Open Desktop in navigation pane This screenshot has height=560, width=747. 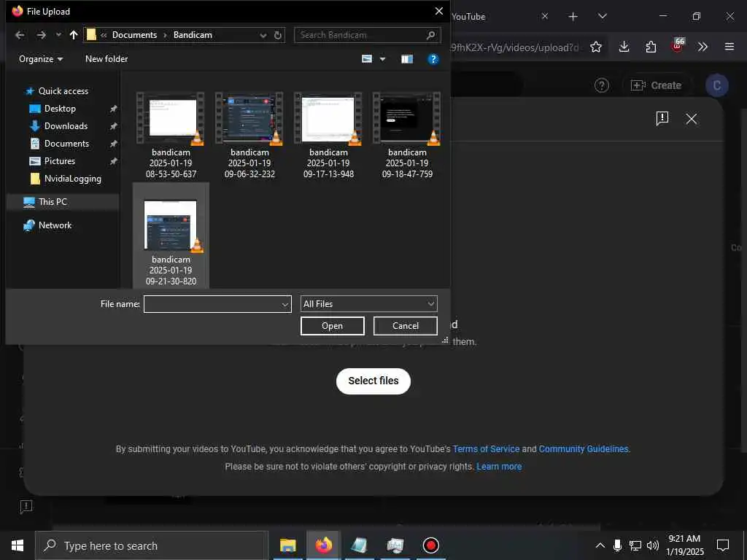click(x=60, y=109)
